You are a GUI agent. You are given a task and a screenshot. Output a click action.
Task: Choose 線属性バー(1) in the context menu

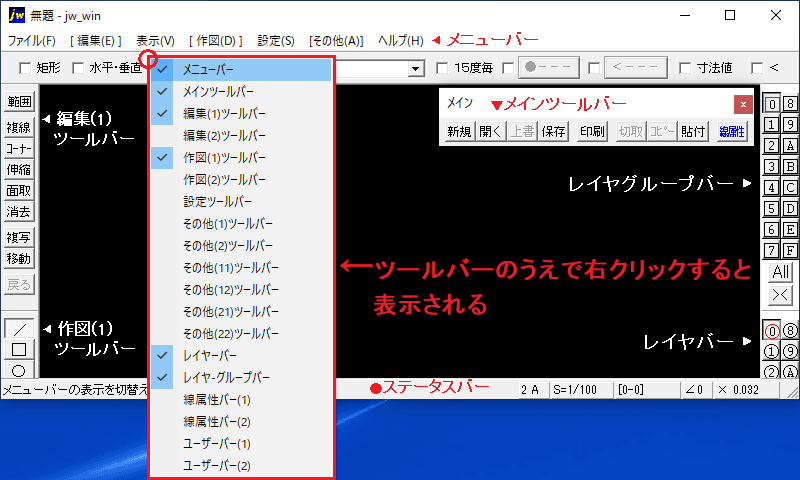point(241,399)
